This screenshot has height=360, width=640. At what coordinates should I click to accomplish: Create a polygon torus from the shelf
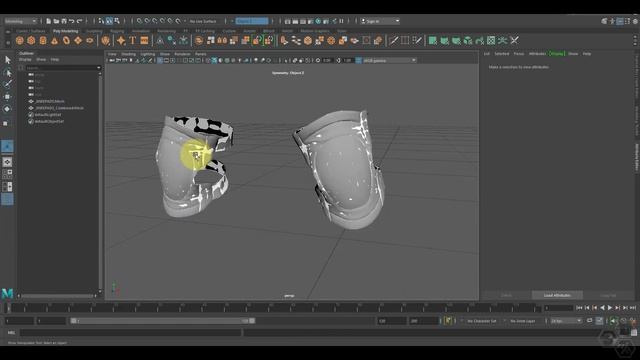pos(66,40)
